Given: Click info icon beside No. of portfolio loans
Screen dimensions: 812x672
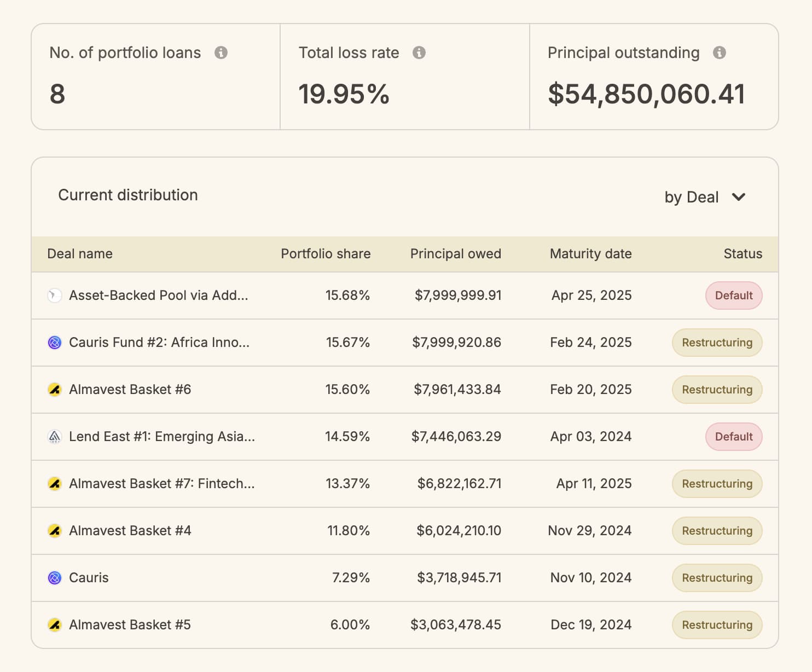Looking at the screenshot, I should 221,53.
